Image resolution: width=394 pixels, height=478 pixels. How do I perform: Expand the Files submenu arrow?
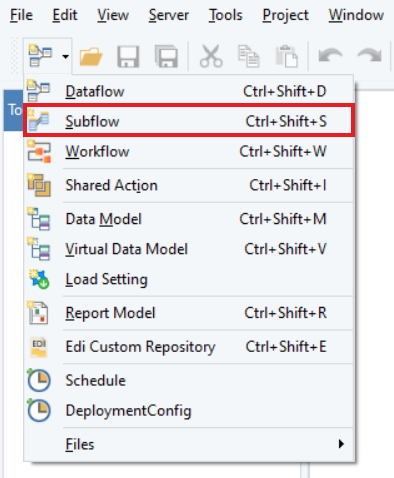(x=341, y=444)
